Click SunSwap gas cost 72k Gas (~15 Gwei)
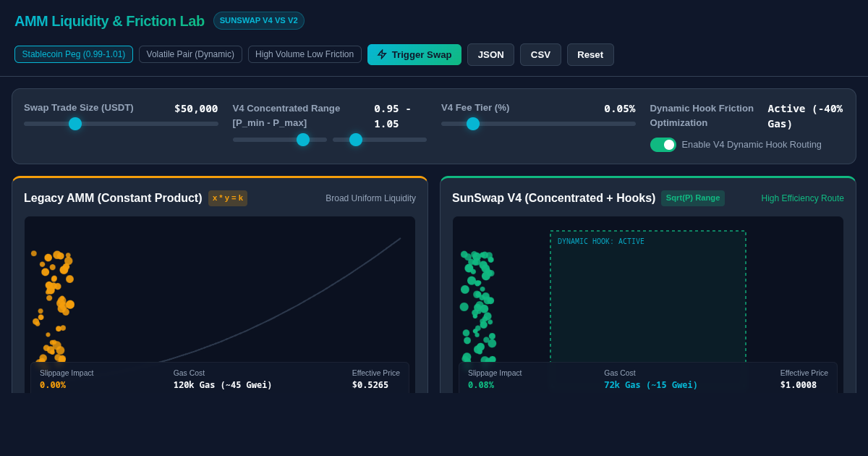Screen dimensions: 868x456 tap(651, 385)
